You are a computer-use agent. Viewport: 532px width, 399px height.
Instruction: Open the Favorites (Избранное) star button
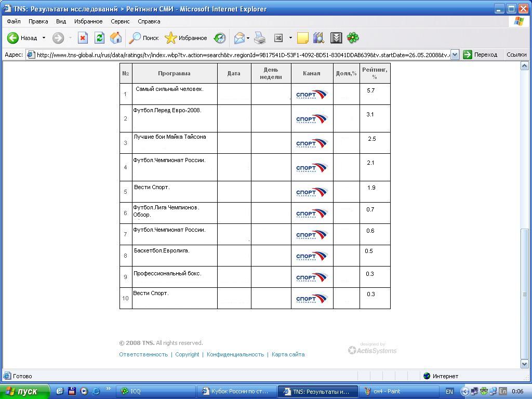[x=185, y=38]
